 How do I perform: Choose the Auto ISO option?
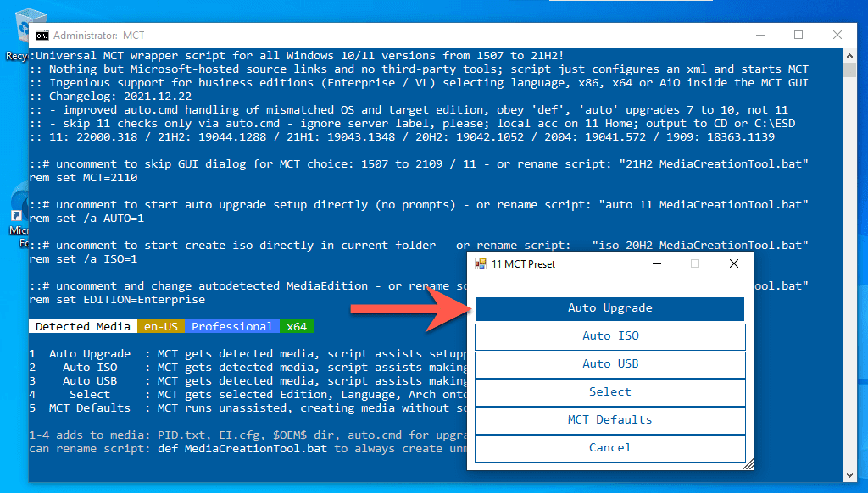[x=609, y=336]
